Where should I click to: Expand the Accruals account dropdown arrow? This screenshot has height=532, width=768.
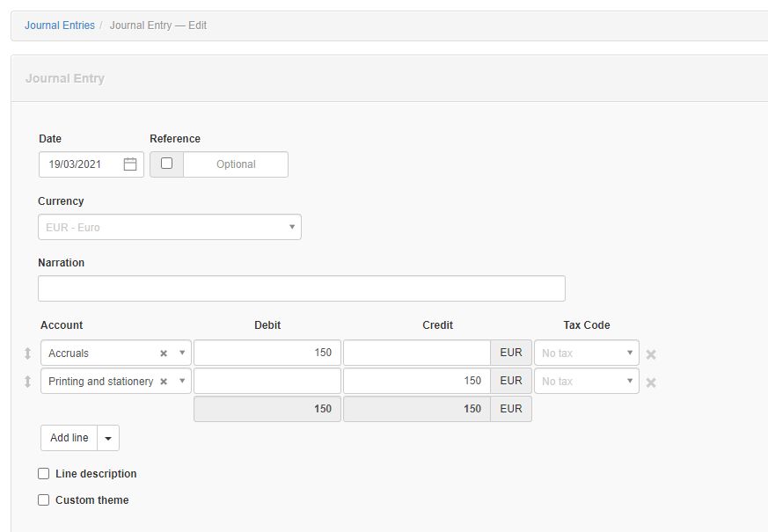point(182,353)
